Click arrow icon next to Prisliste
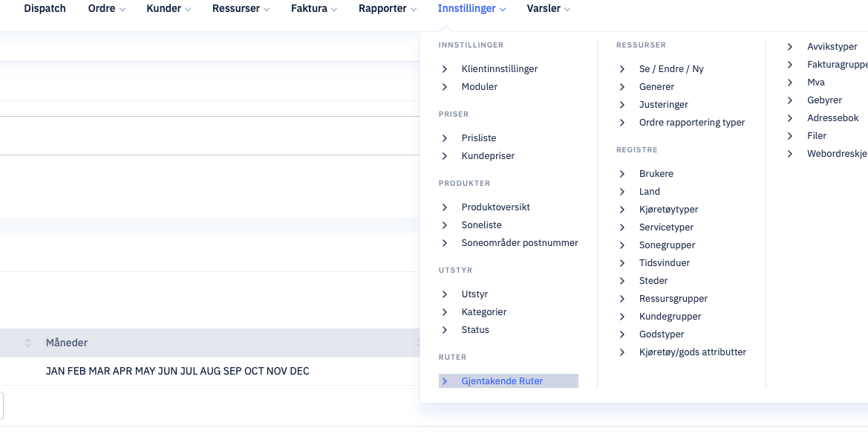This screenshot has height=440, width=868. 445,138
